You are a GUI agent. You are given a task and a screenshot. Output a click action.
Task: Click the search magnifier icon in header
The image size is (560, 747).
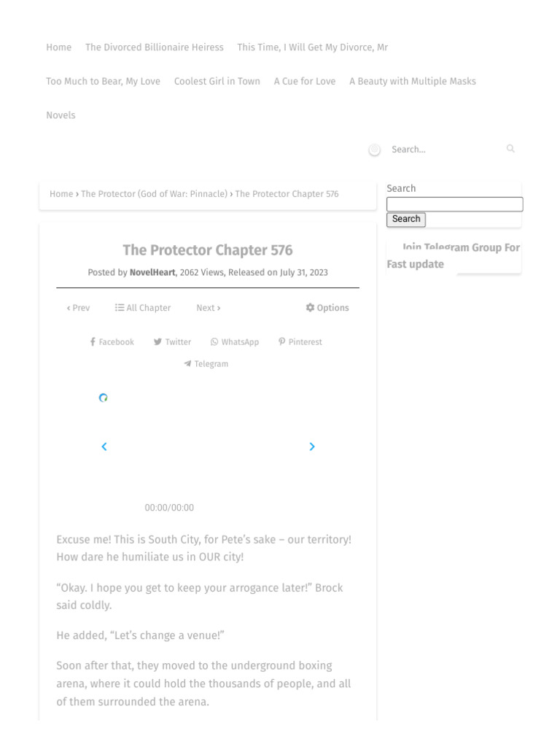[x=510, y=149]
